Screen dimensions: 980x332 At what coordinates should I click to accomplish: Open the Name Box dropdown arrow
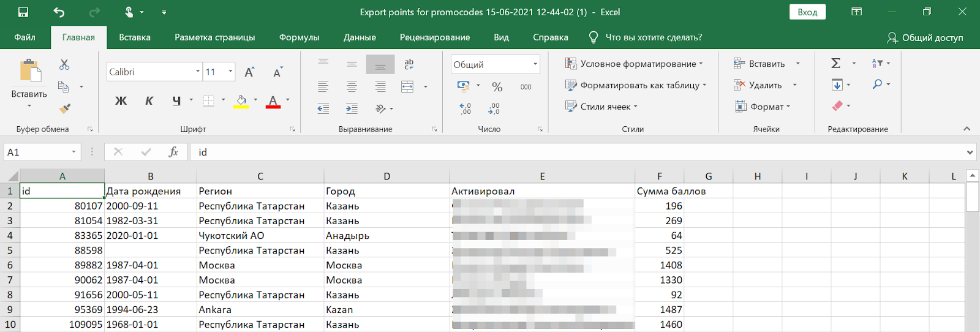point(73,152)
